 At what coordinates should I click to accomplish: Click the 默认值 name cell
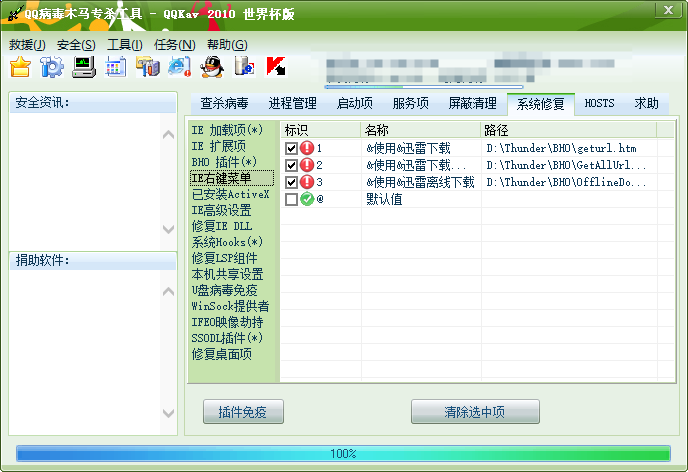point(384,200)
